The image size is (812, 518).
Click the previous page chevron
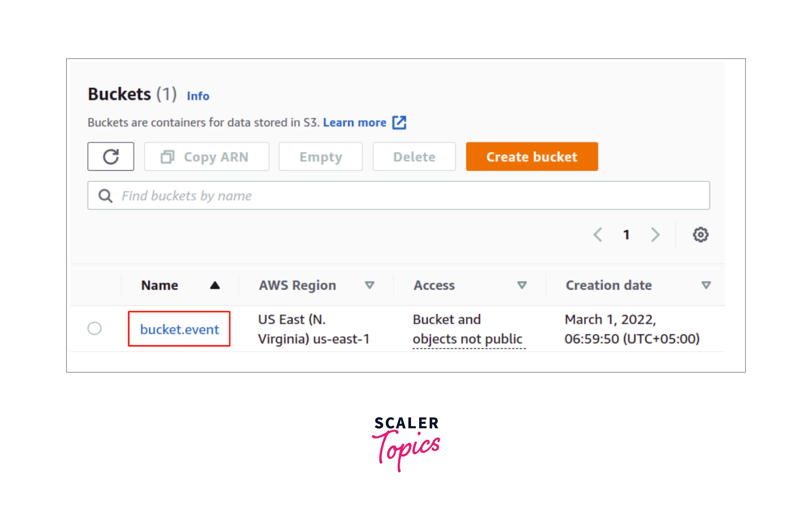tap(598, 235)
